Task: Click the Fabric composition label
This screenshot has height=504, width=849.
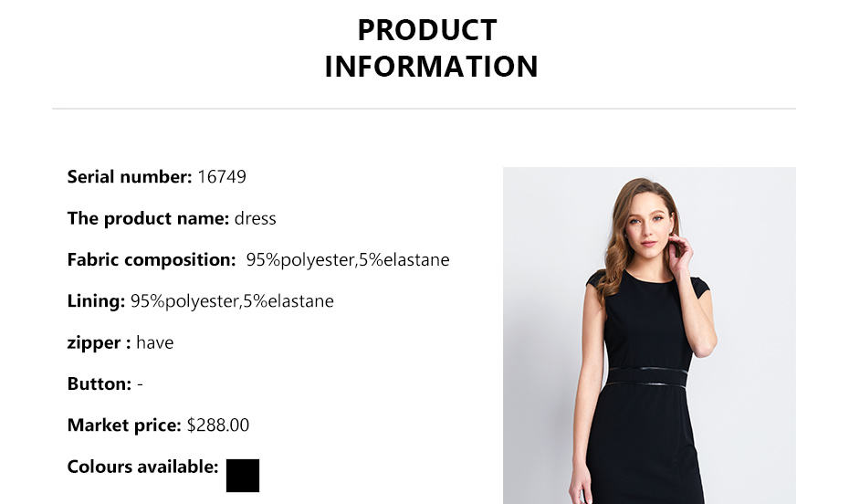Action: pyautogui.click(x=152, y=260)
